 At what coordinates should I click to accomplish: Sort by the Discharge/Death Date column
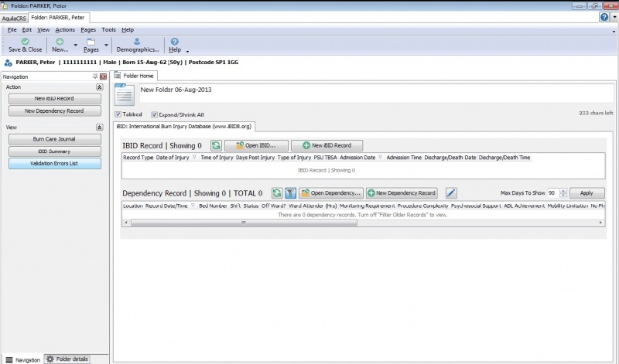click(450, 158)
